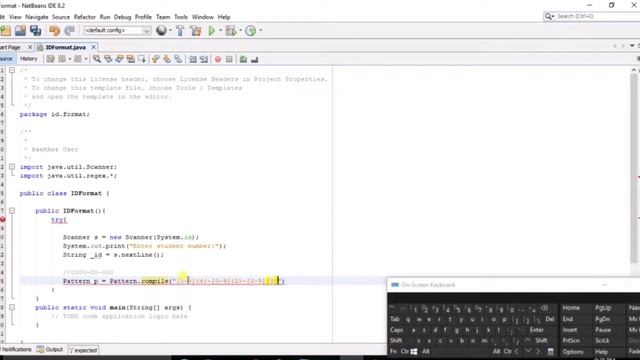Image resolution: width=640 pixels, height=360 pixels.
Task: Open the default config dropdown
Action: coord(117,31)
